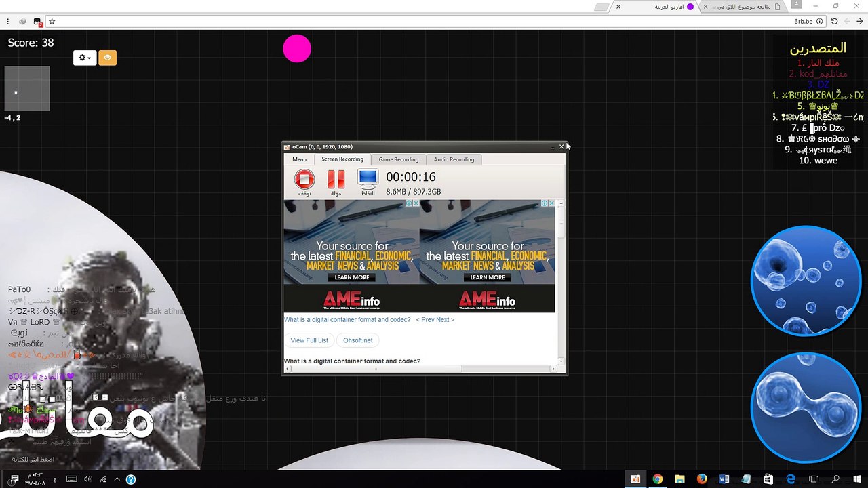The height and width of the screenshot is (488, 868).
Task: Click the game minimap
Action: point(27,88)
